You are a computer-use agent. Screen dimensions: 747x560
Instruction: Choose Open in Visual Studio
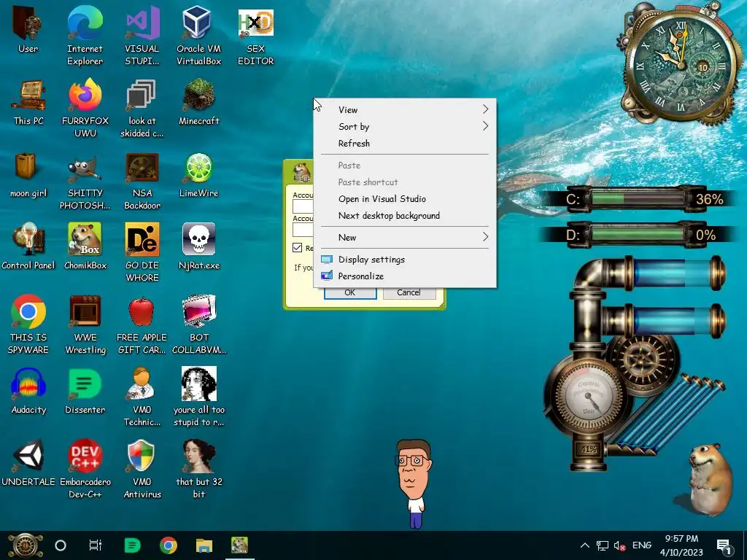[404, 198]
